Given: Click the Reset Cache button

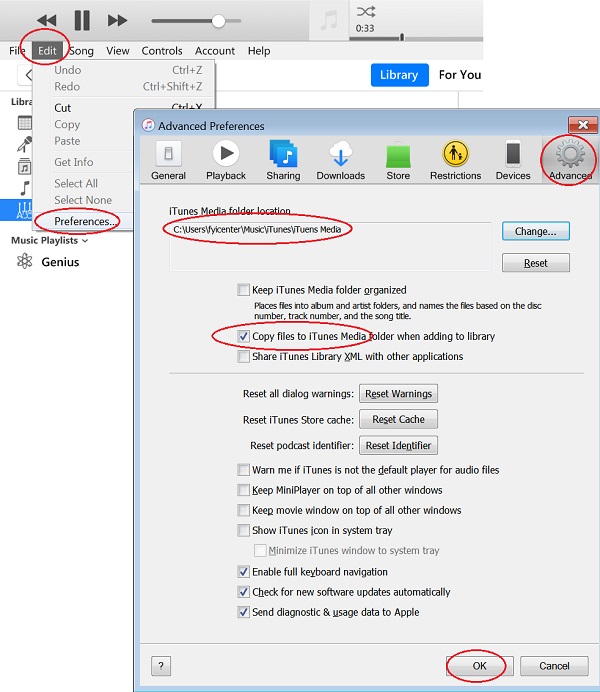Looking at the screenshot, I should (398, 419).
